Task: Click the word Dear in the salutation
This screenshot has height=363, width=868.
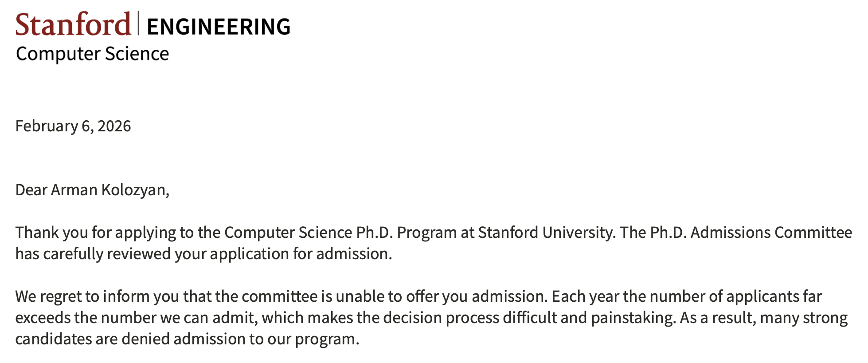Action: tap(31, 190)
